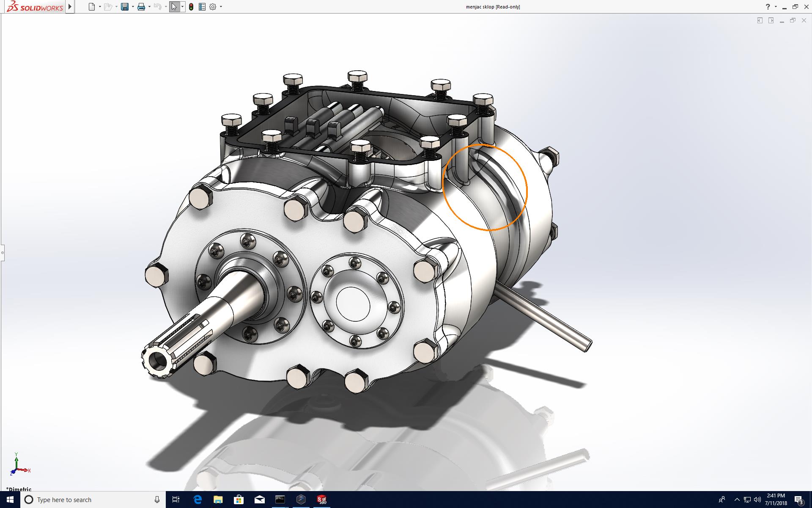This screenshot has height=508, width=812.
Task: Toggle the right panel in the viewport
Action: tap(771, 20)
